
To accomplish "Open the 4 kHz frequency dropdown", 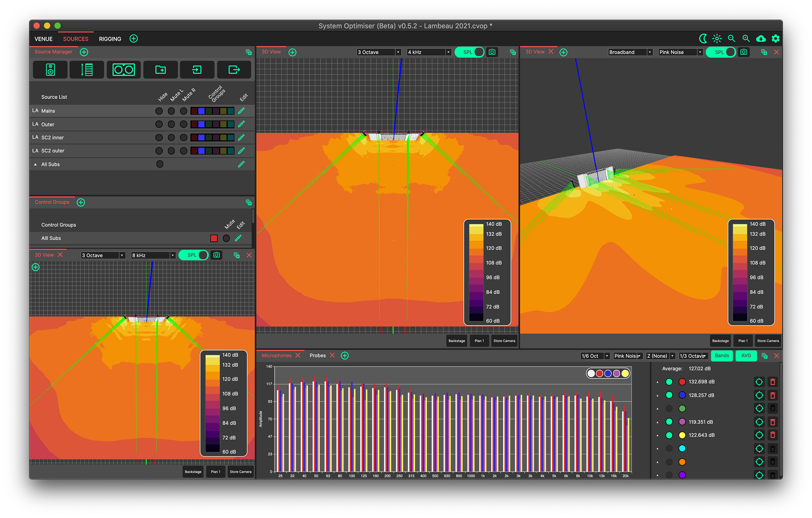I will coord(429,52).
